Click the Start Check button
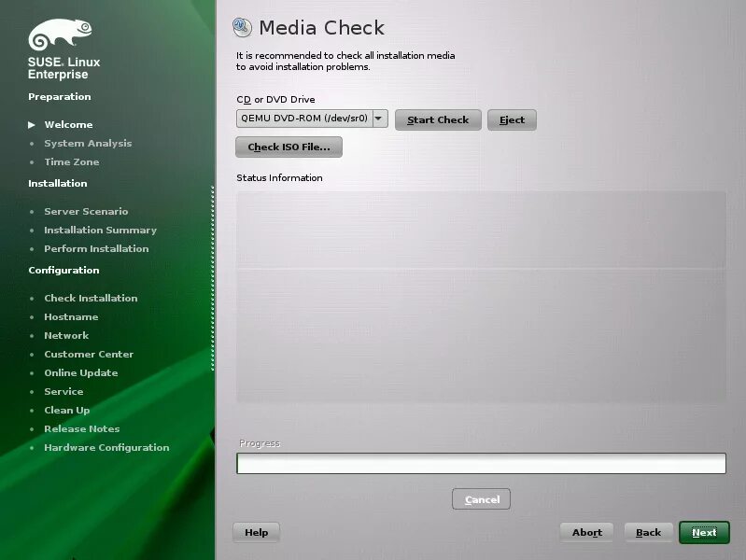The image size is (746, 560). [438, 119]
